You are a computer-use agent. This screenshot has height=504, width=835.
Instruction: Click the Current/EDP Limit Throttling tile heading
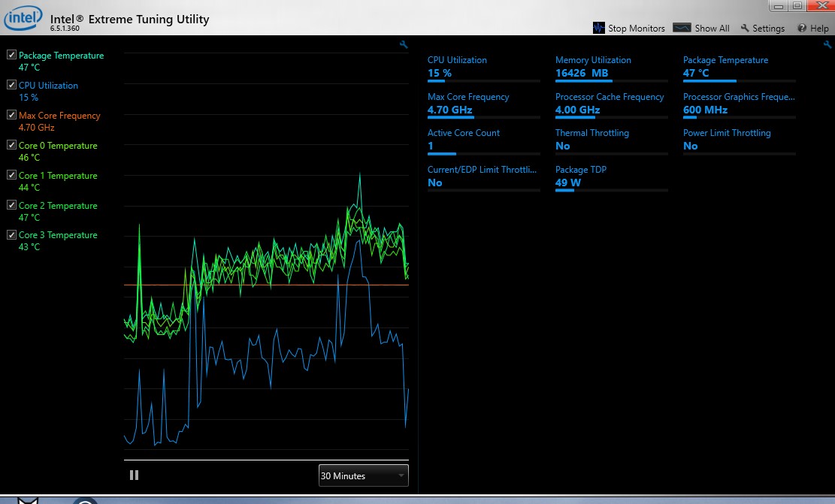[x=482, y=170]
